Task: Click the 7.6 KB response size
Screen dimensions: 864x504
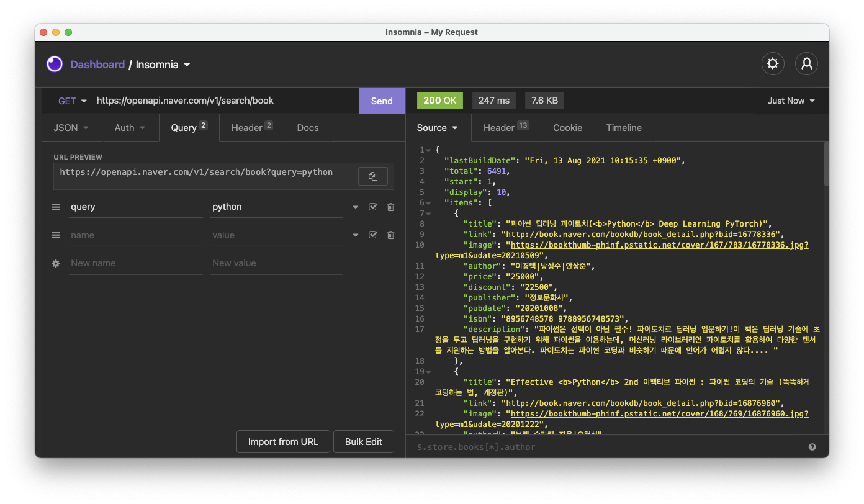Action: pyautogui.click(x=544, y=101)
